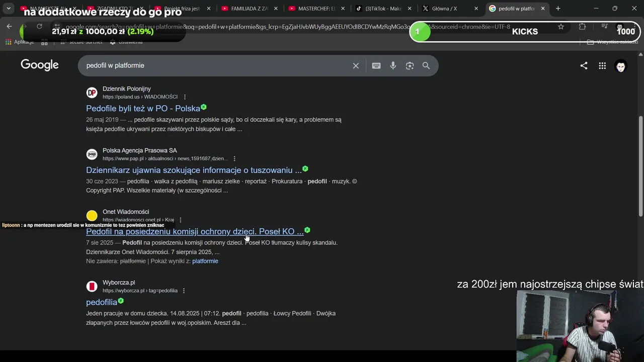The width and height of the screenshot is (644, 362).
Task: Bookmark this page with the star
Action: click(561, 27)
